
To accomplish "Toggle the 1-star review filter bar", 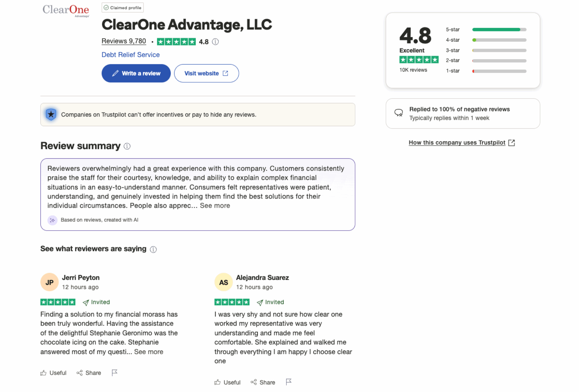I will tap(499, 71).
